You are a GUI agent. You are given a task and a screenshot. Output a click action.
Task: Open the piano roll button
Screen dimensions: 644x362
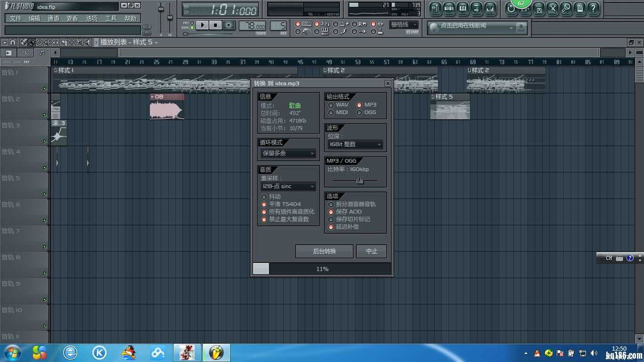[463, 8]
